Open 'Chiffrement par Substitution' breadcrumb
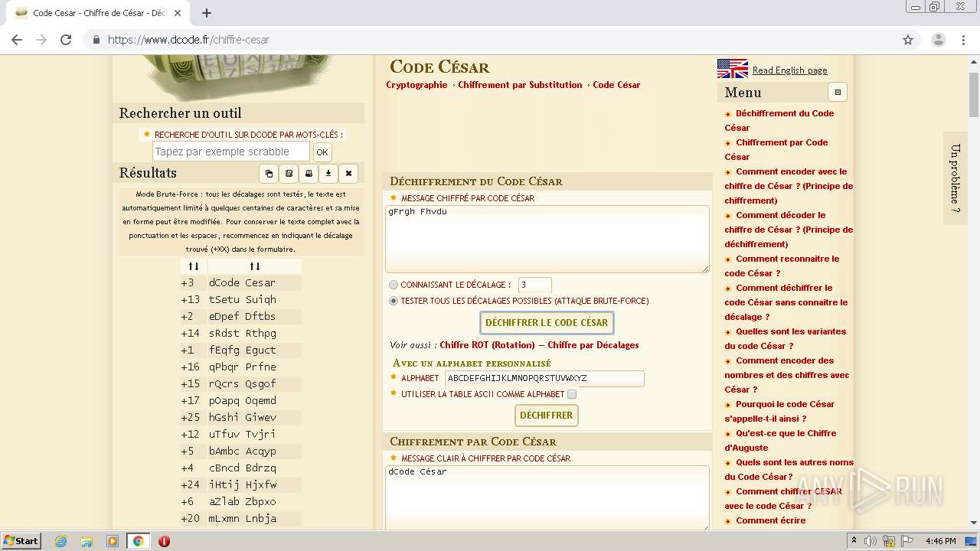This screenshot has height=551, width=980. click(520, 85)
